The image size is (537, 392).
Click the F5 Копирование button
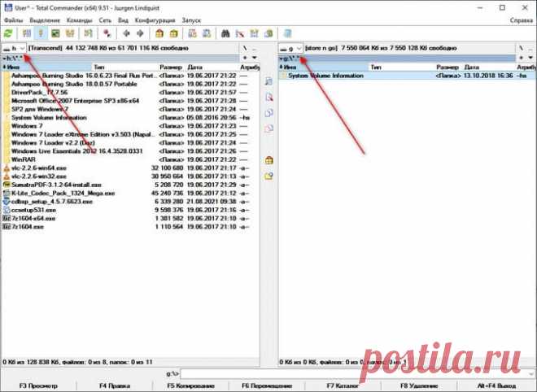point(190,385)
